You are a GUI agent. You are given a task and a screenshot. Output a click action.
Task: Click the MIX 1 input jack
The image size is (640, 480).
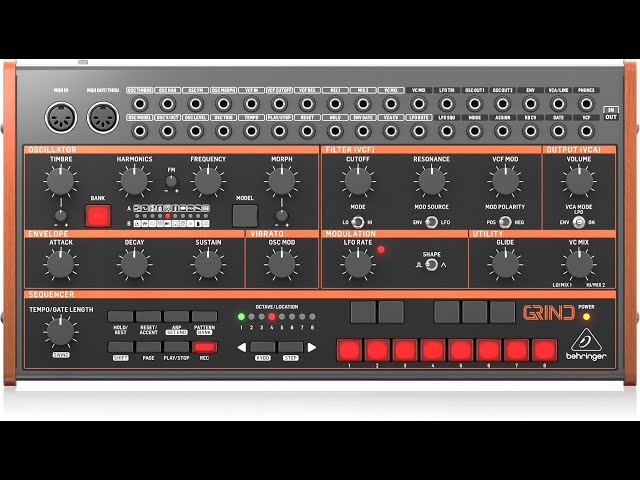[335, 104]
